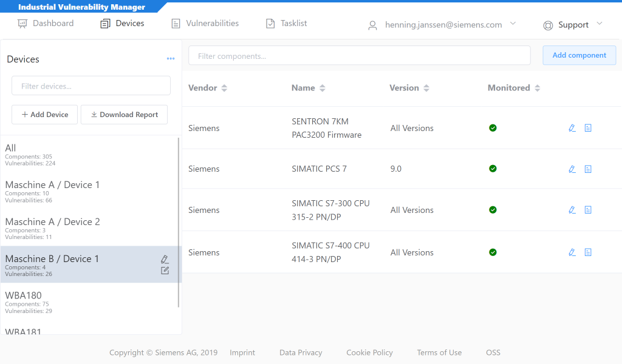Viewport: 622px width, 364px height.
Task: Edit the SENTRON 7KM PAC3200 component
Action: pos(572,128)
